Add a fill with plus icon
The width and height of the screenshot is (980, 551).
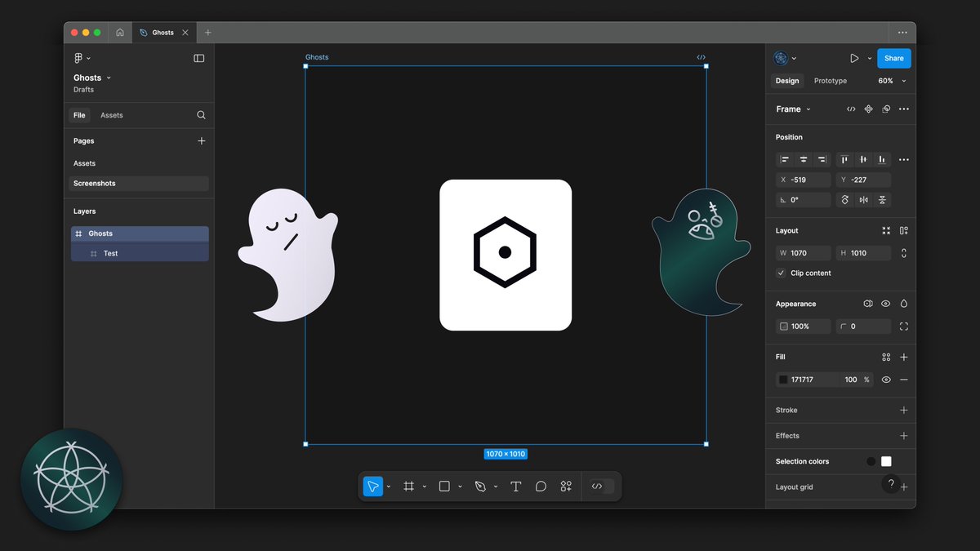(x=904, y=358)
